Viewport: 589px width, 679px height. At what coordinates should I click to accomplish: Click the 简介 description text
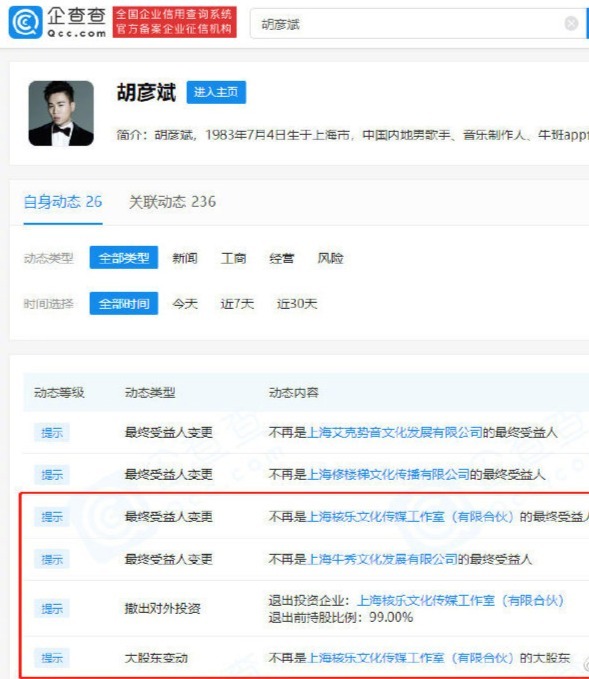coord(352,135)
